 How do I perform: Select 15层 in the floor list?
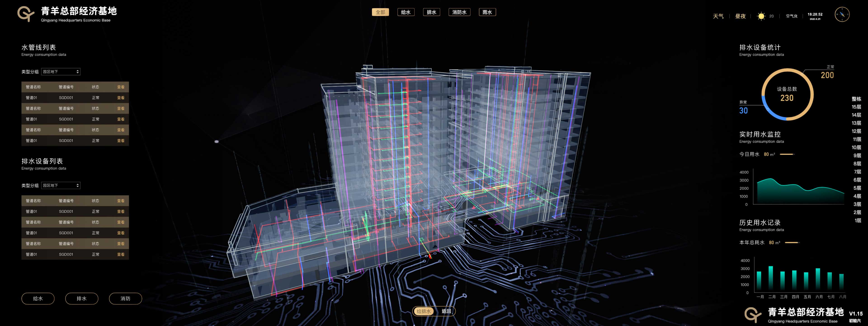pyautogui.click(x=856, y=107)
